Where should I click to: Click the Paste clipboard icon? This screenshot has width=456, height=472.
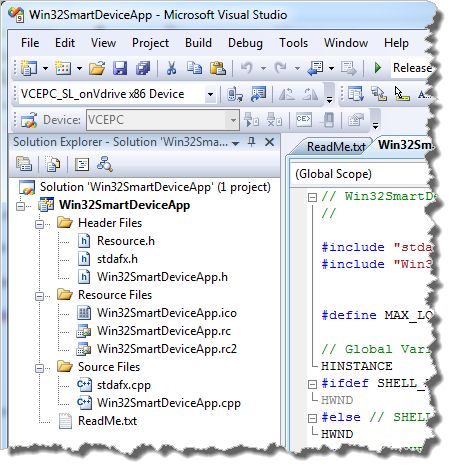[x=218, y=68]
